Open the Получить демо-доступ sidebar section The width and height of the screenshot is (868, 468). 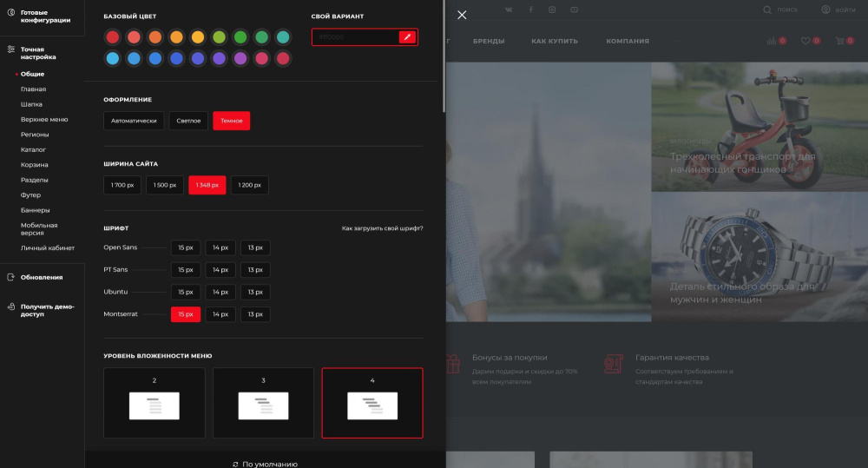point(47,310)
